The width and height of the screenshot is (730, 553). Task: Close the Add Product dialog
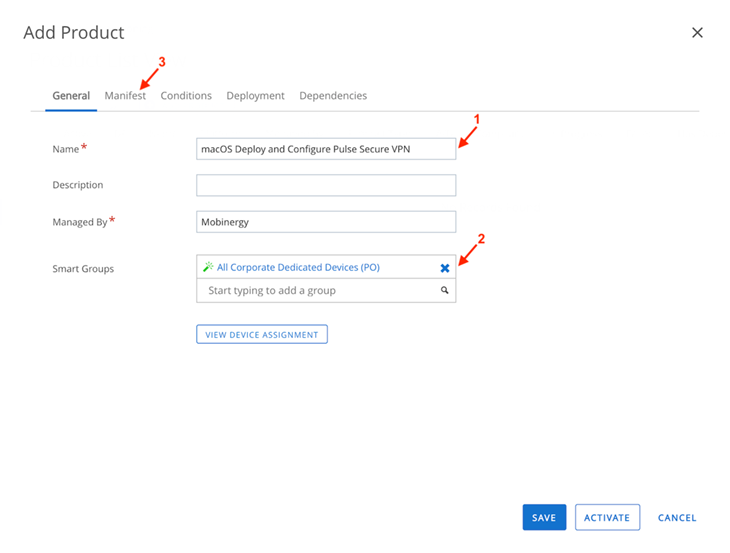click(x=697, y=33)
